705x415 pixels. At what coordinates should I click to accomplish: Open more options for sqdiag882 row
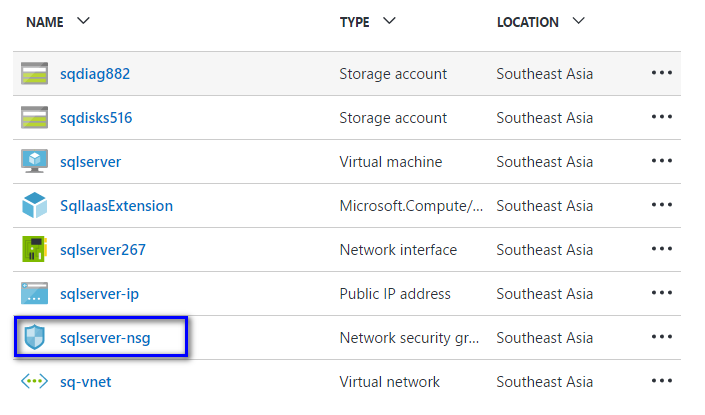coord(662,73)
